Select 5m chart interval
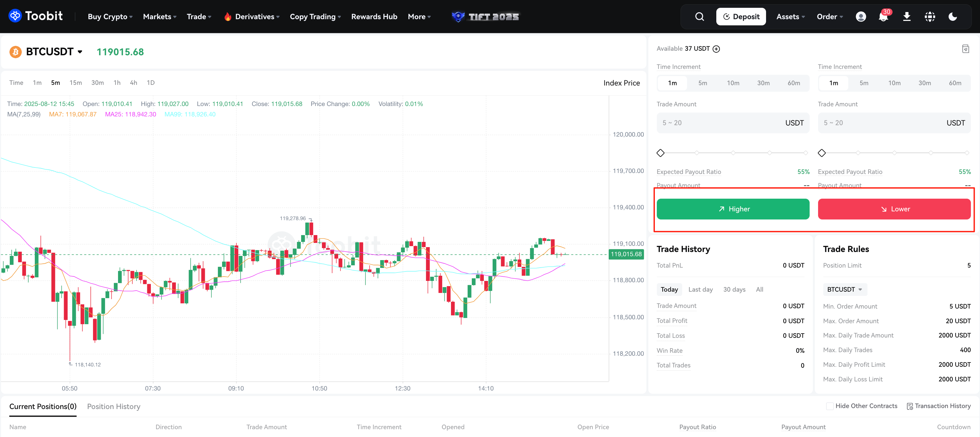The width and height of the screenshot is (980, 437). 56,83
